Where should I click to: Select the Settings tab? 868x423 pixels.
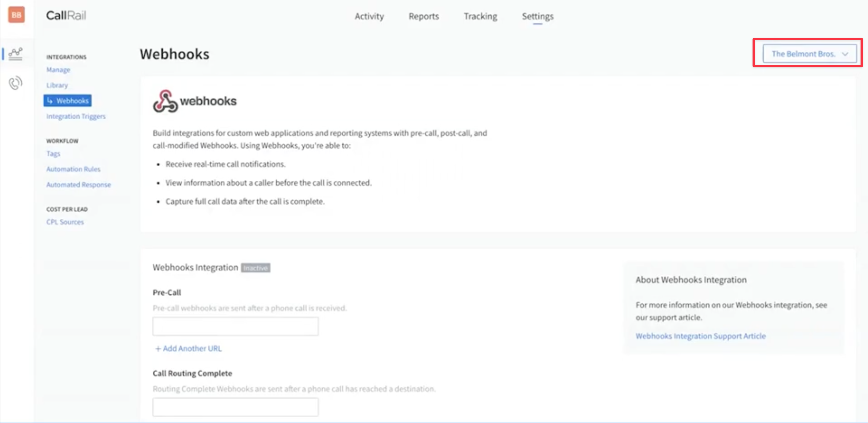pos(537,16)
